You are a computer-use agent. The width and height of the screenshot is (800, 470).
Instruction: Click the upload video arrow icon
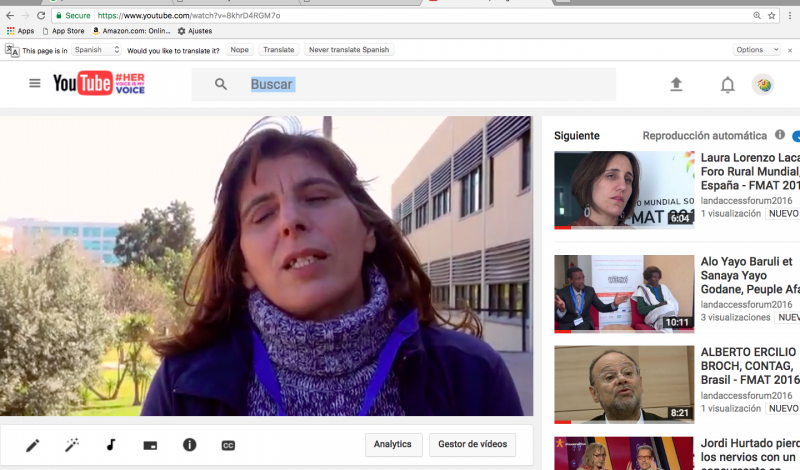676,85
